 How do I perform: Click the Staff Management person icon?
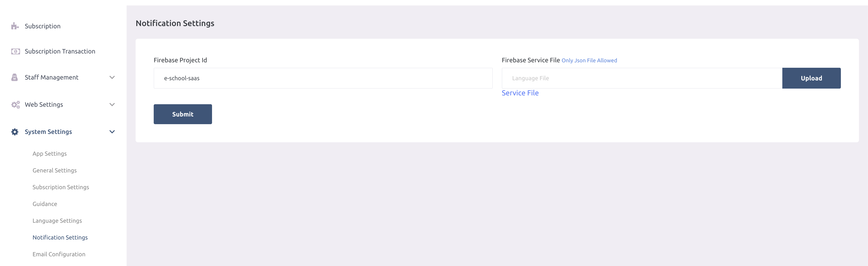point(14,77)
